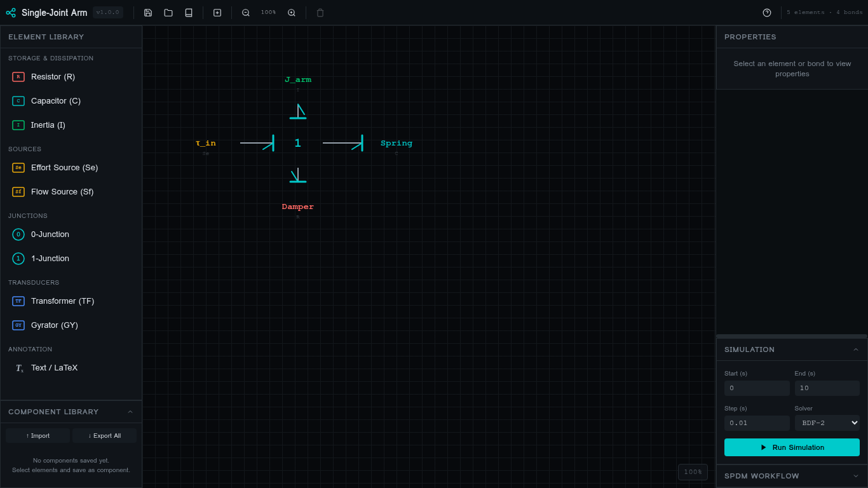Click the '5 elements · 4 bonds' status
Viewport: 868px width, 488px height.
[x=825, y=13]
